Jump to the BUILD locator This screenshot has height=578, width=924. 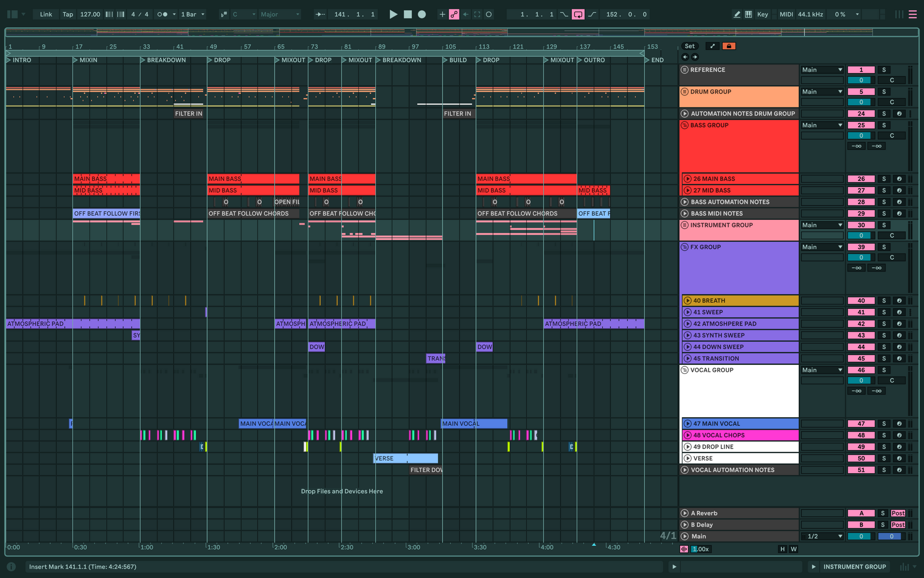click(x=455, y=60)
